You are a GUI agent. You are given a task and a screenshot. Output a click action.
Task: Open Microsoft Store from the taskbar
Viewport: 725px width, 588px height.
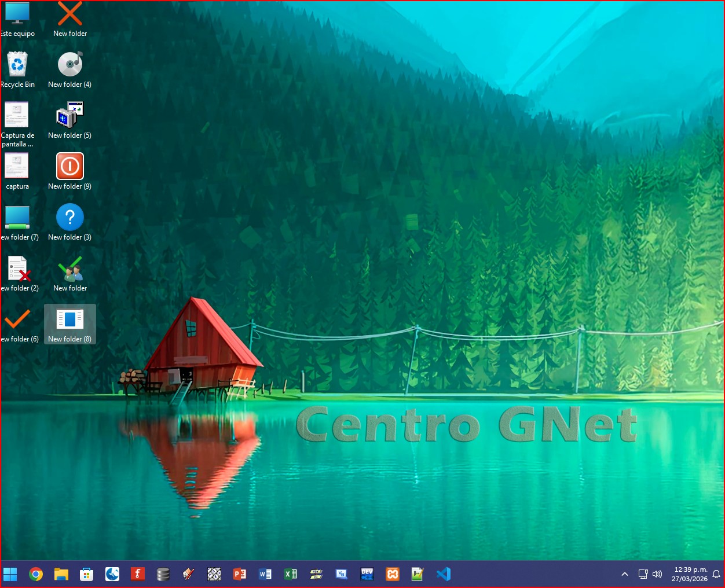87,574
